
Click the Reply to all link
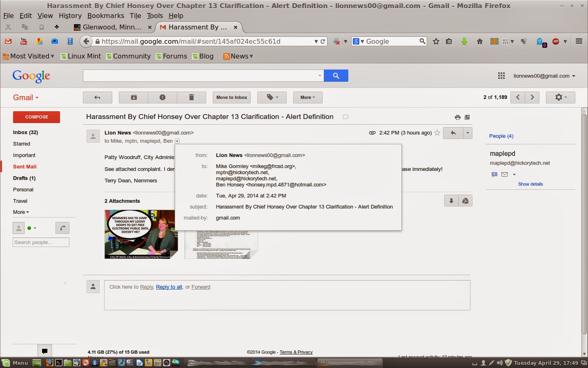169,287
